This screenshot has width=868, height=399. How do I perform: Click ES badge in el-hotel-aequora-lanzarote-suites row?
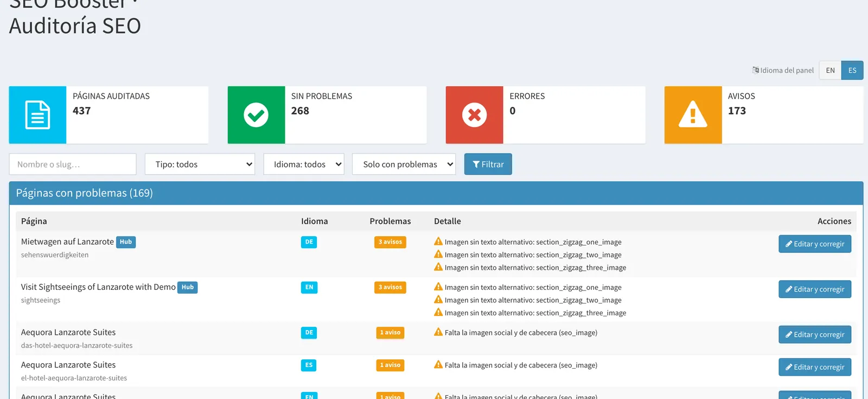309,365
